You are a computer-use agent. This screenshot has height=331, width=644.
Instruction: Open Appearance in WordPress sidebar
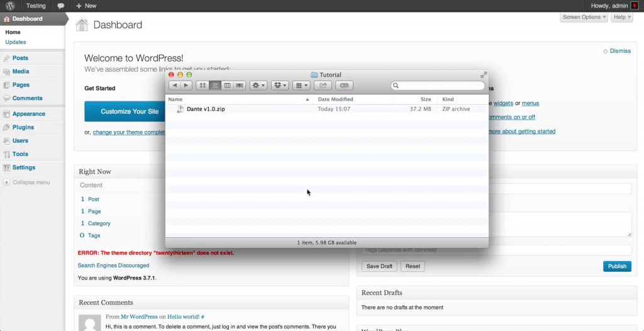(29, 114)
